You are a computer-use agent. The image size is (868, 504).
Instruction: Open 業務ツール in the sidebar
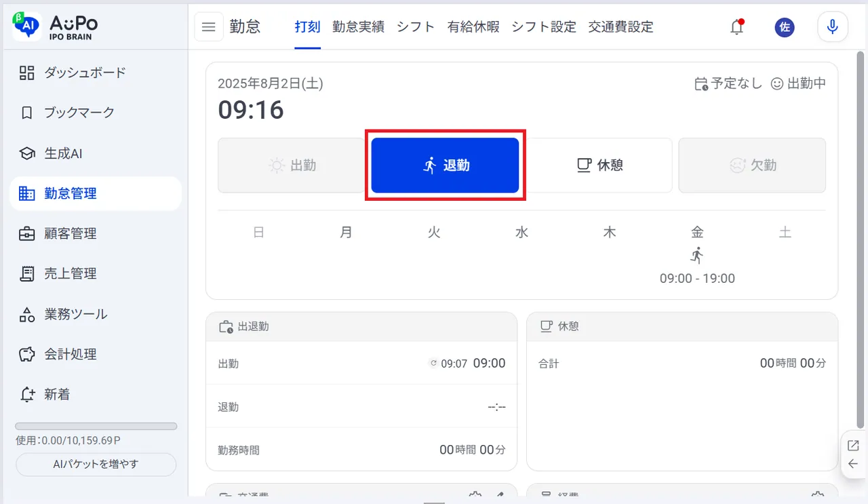tap(96, 314)
